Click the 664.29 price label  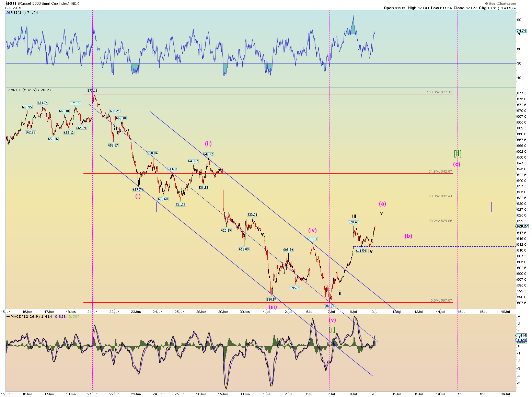point(81,128)
